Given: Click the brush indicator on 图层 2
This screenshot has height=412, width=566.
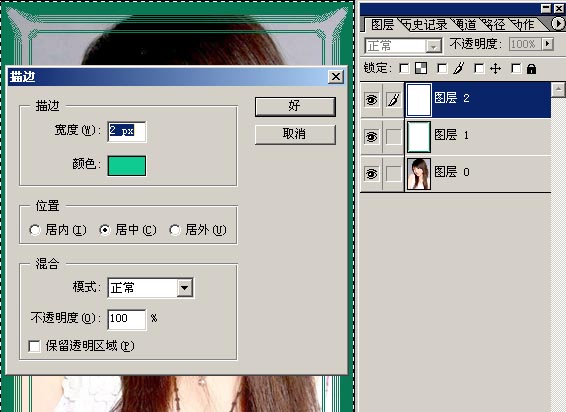Looking at the screenshot, I should (393, 99).
